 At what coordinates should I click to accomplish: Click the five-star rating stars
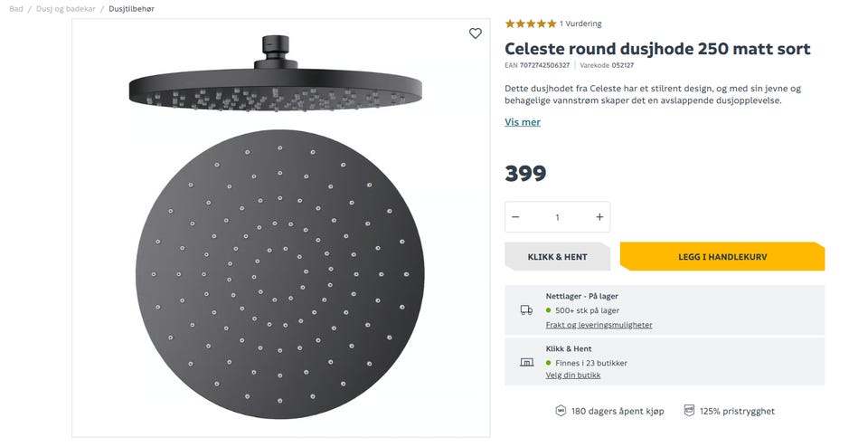[x=531, y=24]
